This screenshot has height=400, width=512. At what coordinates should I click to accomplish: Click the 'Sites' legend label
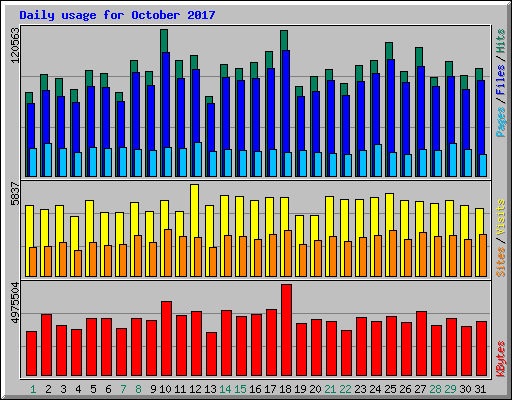tap(501, 262)
